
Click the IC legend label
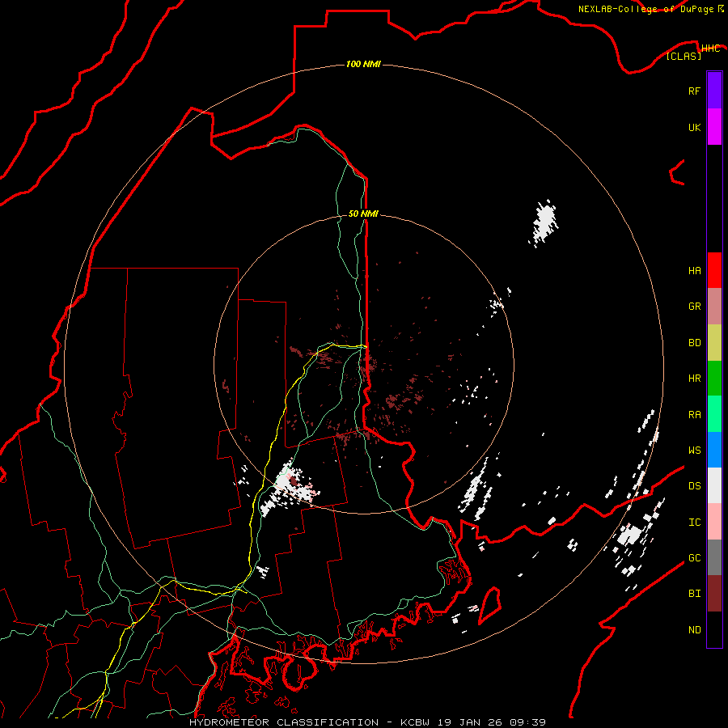tap(694, 523)
